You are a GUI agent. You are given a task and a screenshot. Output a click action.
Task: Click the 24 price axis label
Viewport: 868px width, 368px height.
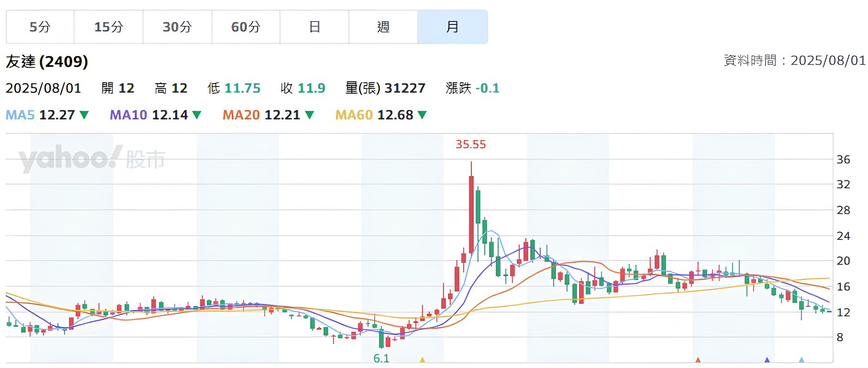point(843,236)
